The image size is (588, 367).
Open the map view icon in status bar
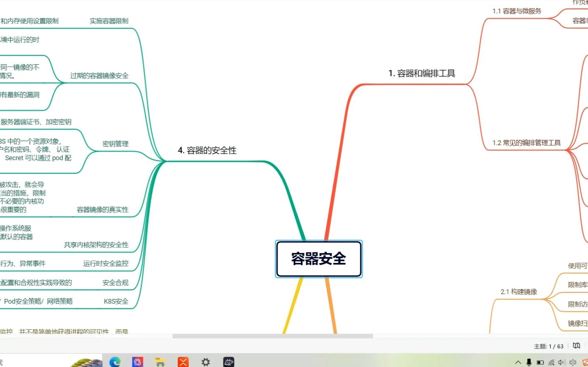click(x=577, y=346)
